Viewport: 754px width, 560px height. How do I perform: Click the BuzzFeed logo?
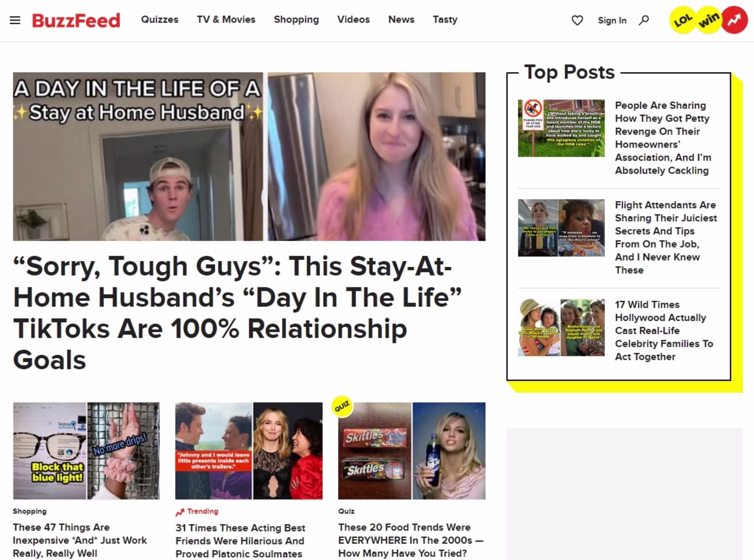76,20
